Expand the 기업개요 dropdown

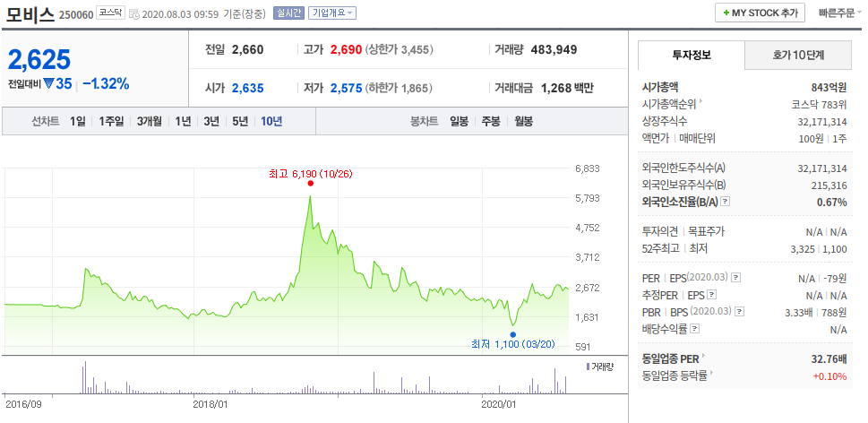tap(332, 13)
